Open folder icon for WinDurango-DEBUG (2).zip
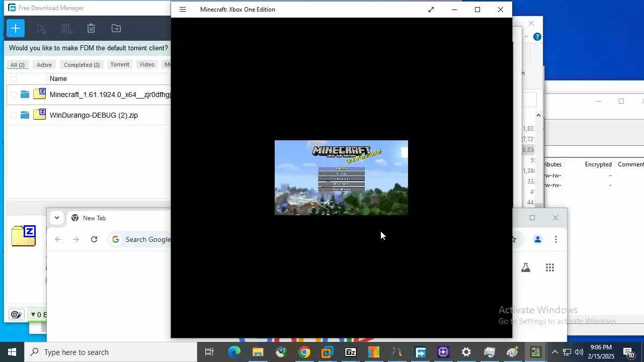644x362 pixels. click(25, 115)
